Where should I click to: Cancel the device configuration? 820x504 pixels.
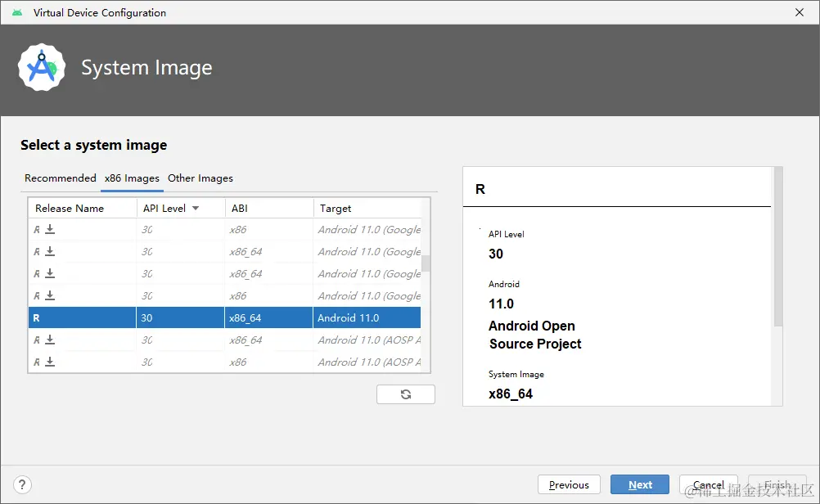pos(709,484)
